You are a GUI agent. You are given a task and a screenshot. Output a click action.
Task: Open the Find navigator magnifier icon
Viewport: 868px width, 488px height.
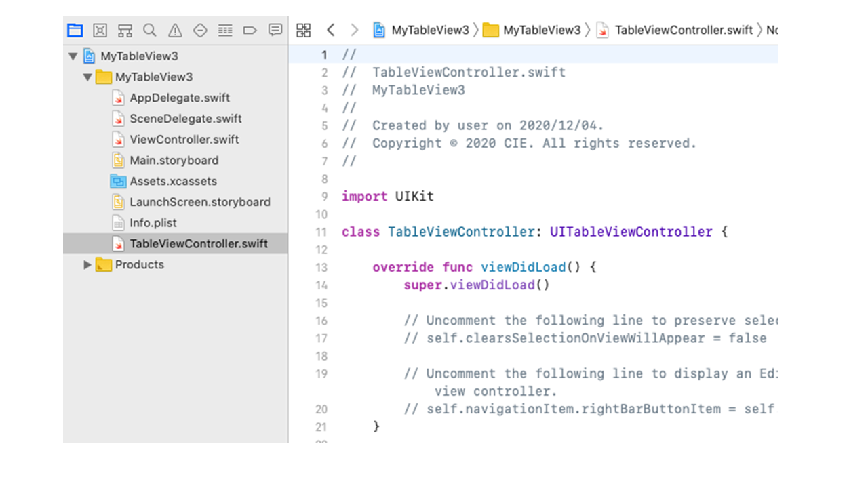coord(150,30)
